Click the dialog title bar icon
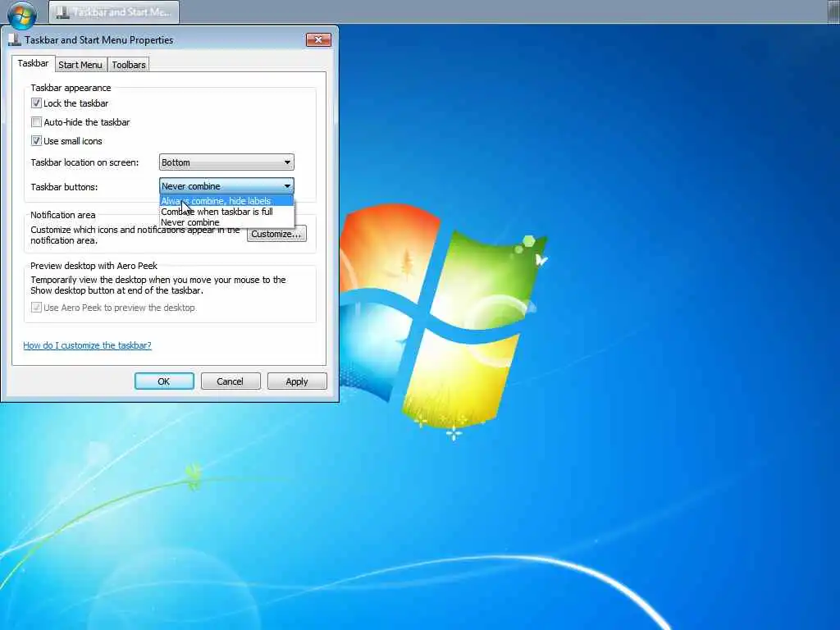 (x=15, y=40)
